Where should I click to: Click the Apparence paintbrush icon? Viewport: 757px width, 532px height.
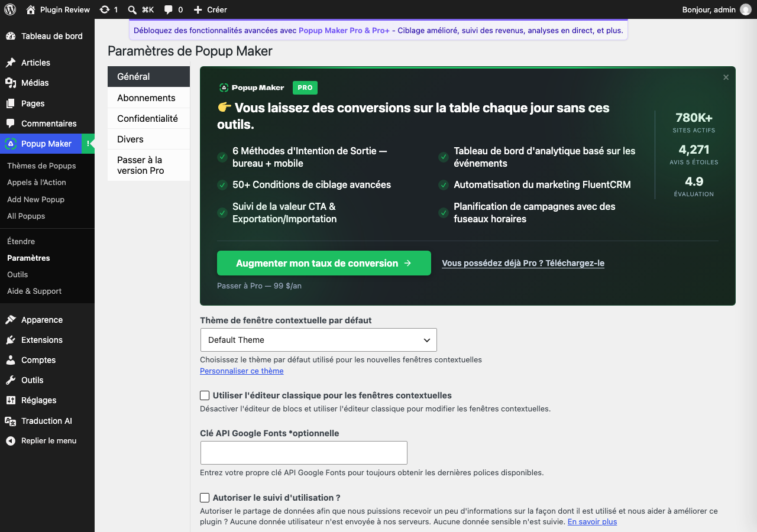click(x=11, y=320)
